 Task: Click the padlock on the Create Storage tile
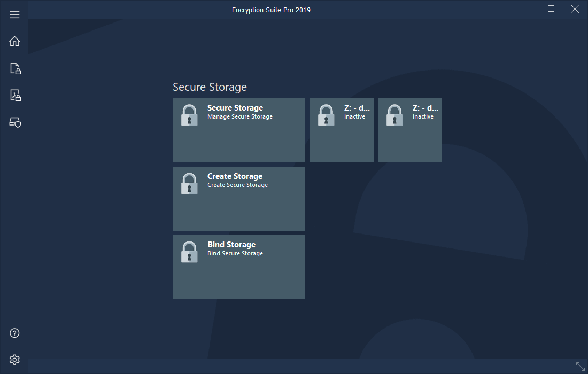point(189,183)
